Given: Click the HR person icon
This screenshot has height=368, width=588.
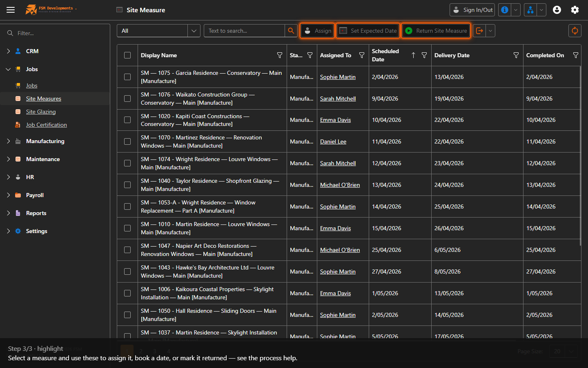Looking at the screenshot, I should coord(18,177).
